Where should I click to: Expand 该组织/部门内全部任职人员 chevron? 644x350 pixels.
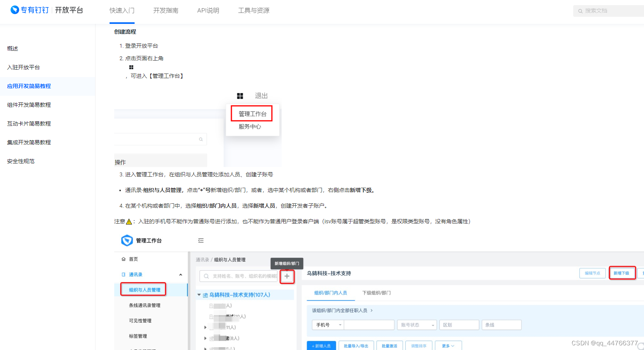point(371,311)
